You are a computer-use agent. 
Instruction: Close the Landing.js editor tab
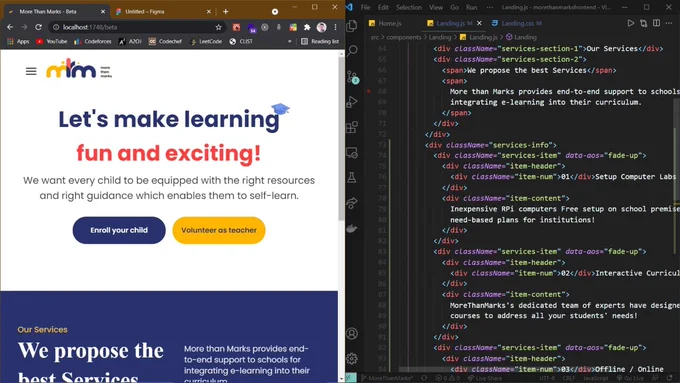pyautogui.click(x=479, y=23)
